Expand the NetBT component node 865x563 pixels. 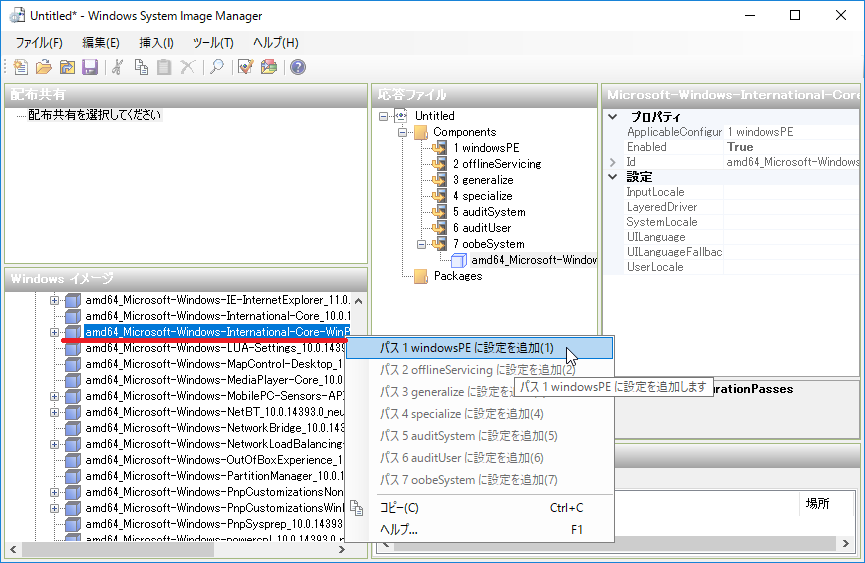[54, 412]
